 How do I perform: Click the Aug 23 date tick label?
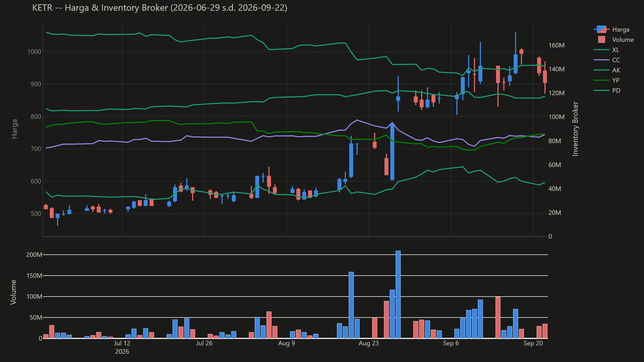[x=369, y=343]
